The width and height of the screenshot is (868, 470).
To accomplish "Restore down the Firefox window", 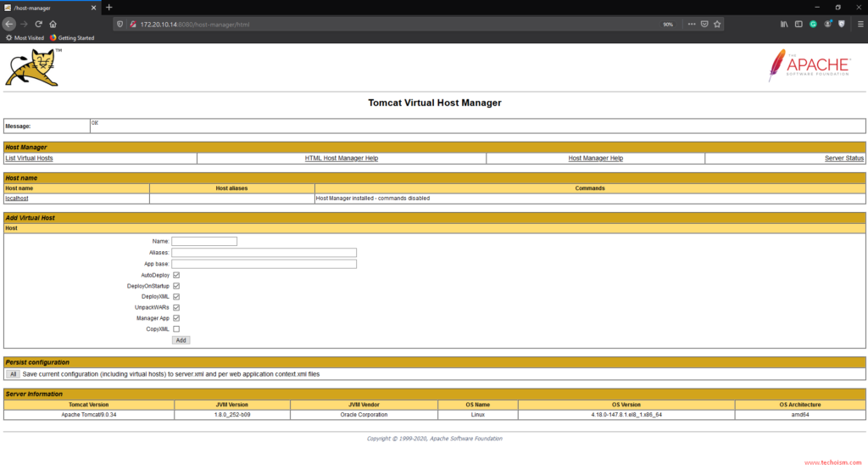I will [x=838, y=8].
